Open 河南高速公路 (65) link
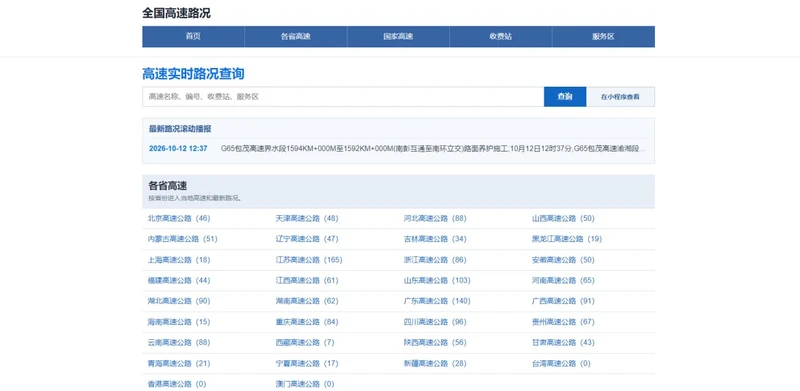800x391 pixels. (563, 280)
